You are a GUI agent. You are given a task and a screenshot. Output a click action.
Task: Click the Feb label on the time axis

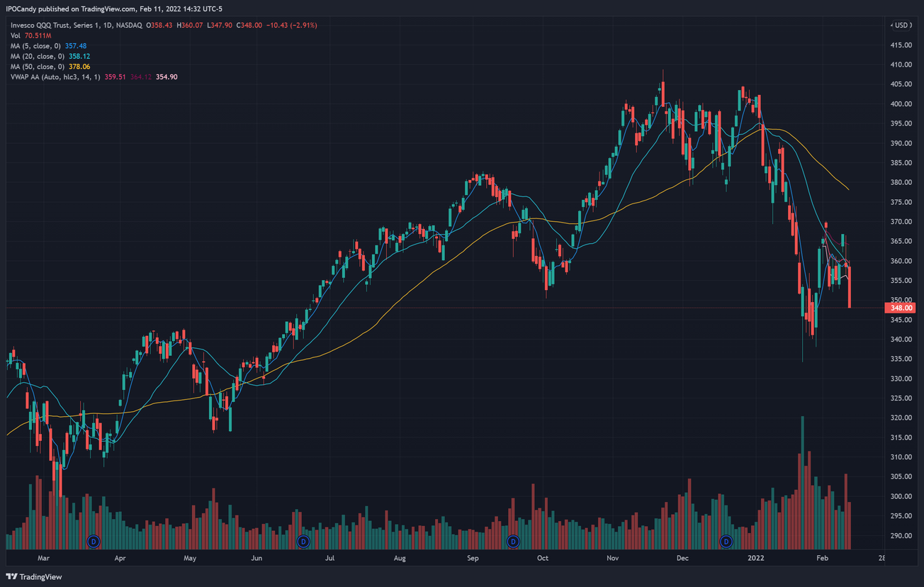point(821,559)
